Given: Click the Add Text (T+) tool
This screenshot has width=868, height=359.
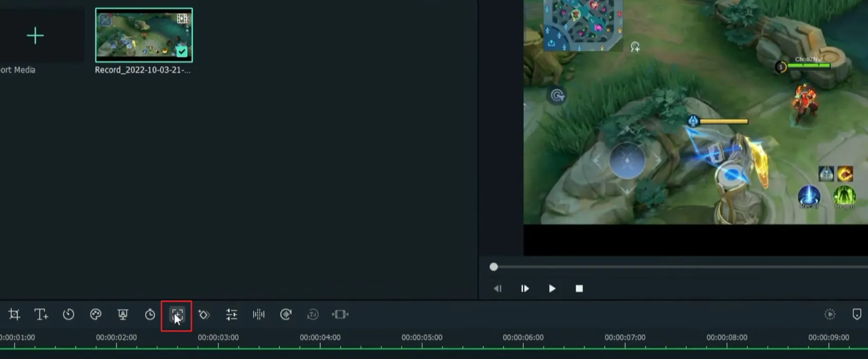Looking at the screenshot, I should pos(41,314).
